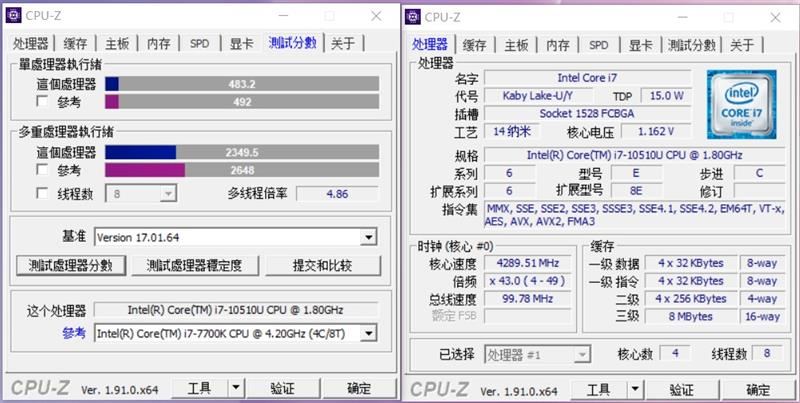This screenshot has height=403, width=800.
Task: Click the 倍频 value x 43.0 (4 - 49)
Action: 528,281
